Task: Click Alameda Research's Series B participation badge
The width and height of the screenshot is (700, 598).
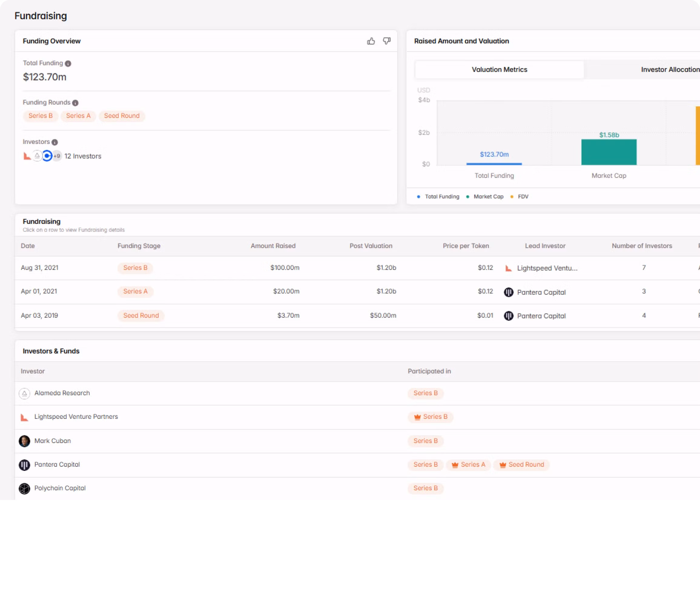Action: [426, 393]
